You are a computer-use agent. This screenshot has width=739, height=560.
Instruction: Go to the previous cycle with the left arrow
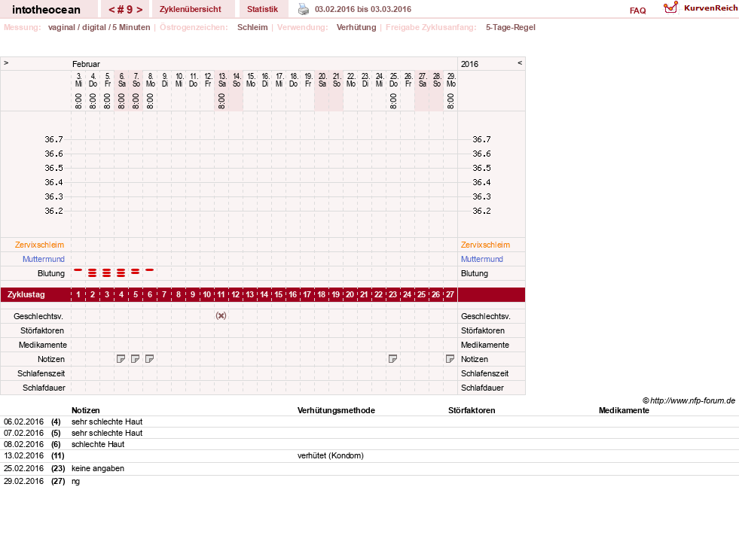tap(111, 10)
